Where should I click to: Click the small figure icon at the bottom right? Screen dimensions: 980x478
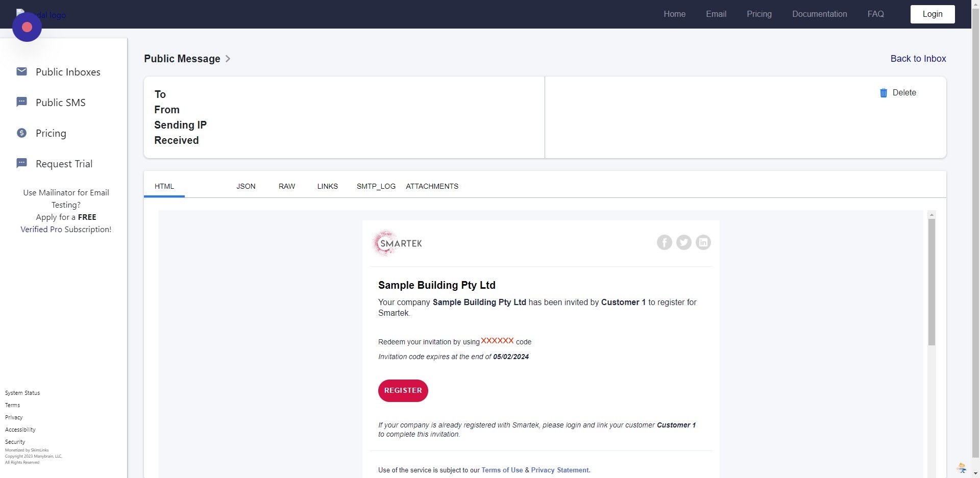pyautogui.click(x=962, y=468)
